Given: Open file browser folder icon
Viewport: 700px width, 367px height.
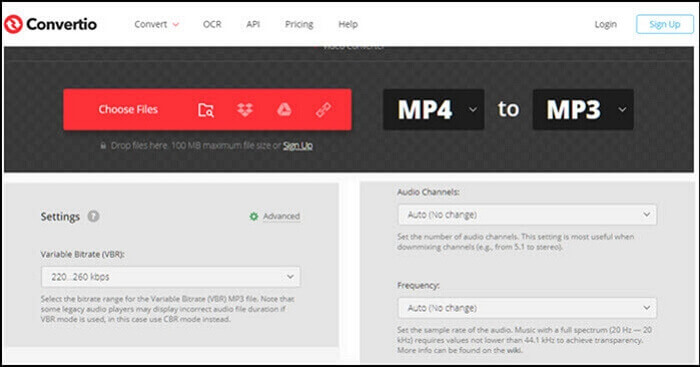Looking at the screenshot, I should click(206, 110).
